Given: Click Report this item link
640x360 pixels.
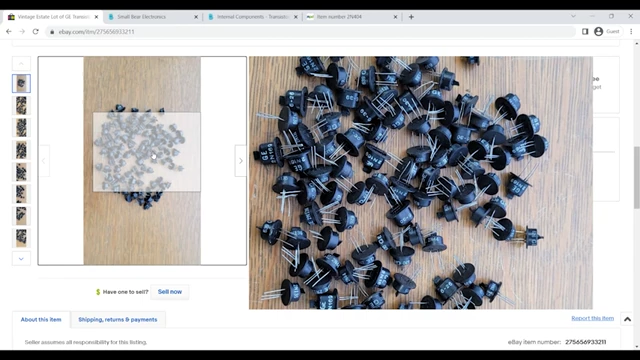Looking at the screenshot, I should click(x=592, y=318).
